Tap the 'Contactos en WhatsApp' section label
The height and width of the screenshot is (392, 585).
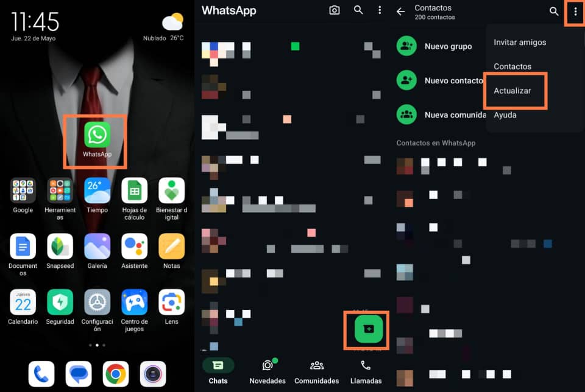coord(436,143)
